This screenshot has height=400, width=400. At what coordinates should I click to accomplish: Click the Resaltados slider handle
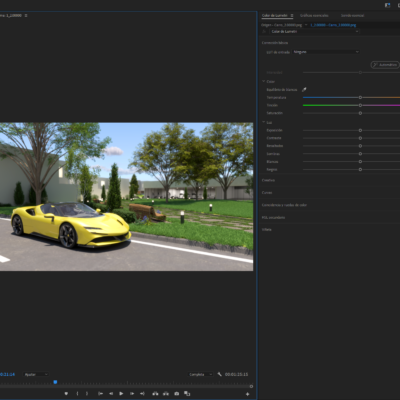pyautogui.click(x=360, y=146)
